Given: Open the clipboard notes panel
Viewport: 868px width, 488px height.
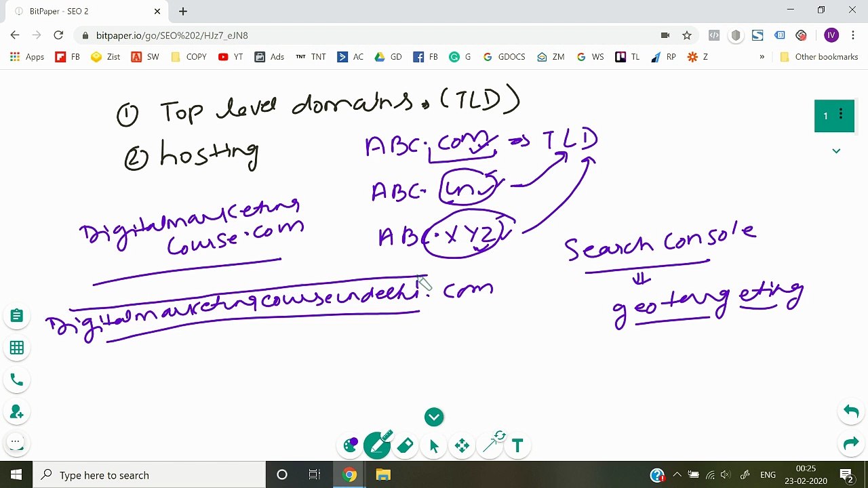Looking at the screenshot, I should [x=17, y=316].
